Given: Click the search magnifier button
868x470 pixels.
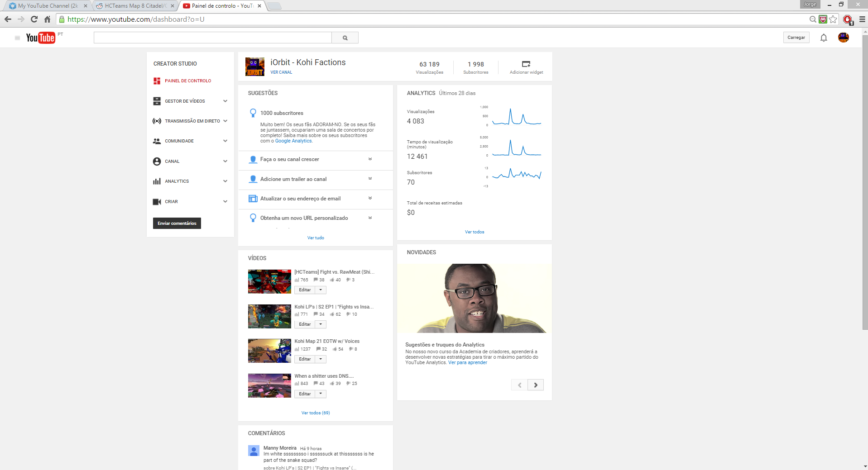Looking at the screenshot, I should click(x=345, y=38).
